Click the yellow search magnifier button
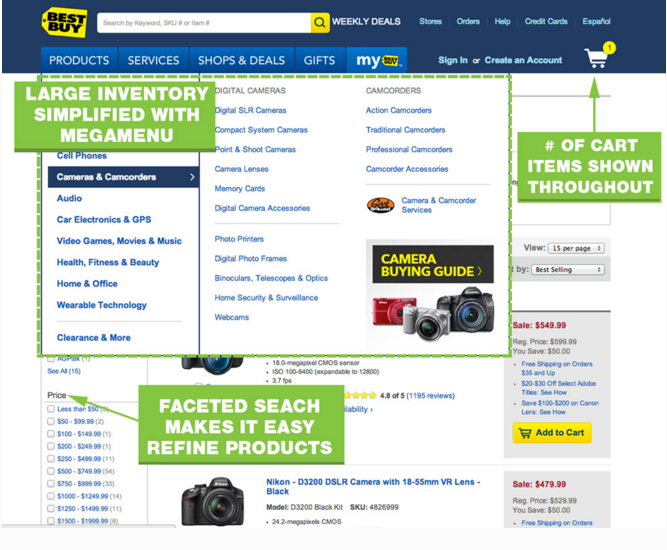The height and width of the screenshot is (550, 667). tap(320, 23)
